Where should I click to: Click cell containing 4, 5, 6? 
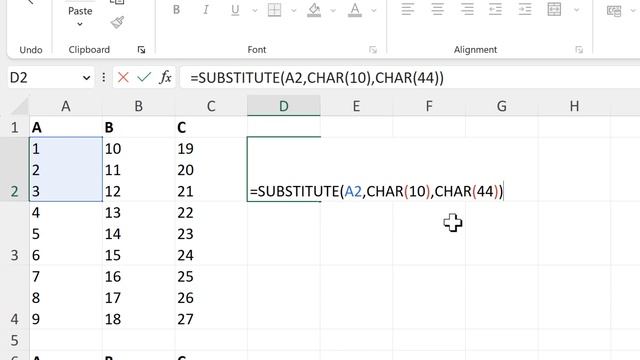tap(66, 233)
